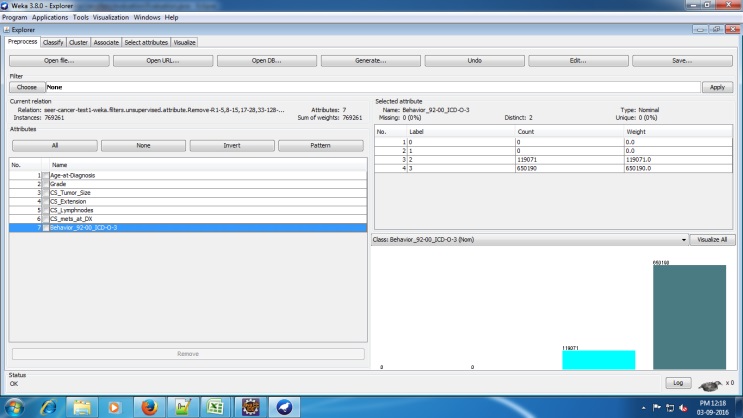
Task: Select the Grade attribute row
Action: 58,184
